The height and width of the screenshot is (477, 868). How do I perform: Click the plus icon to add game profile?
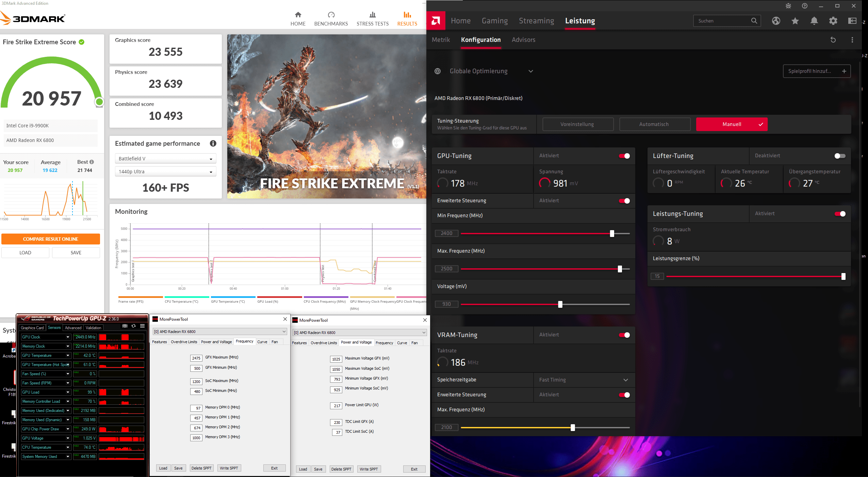844,71
